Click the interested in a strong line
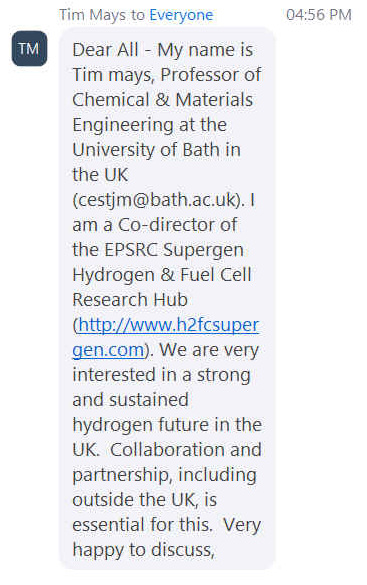 (x=161, y=375)
